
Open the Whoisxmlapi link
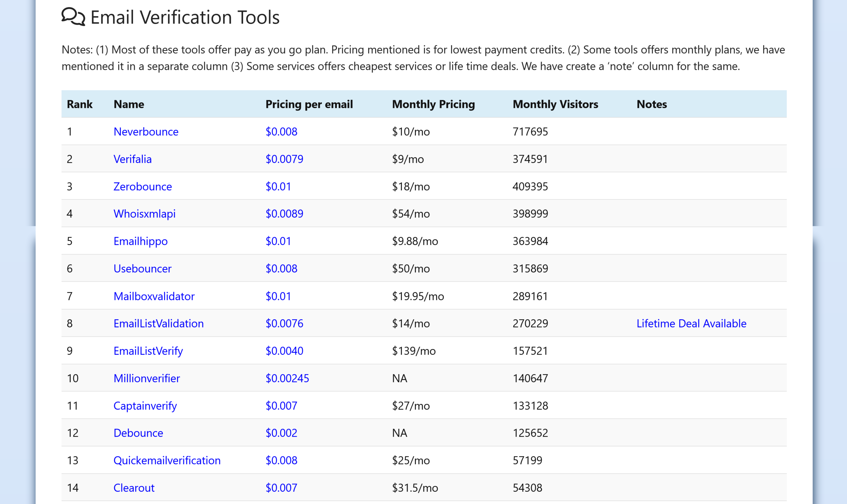(x=144, y=214)
